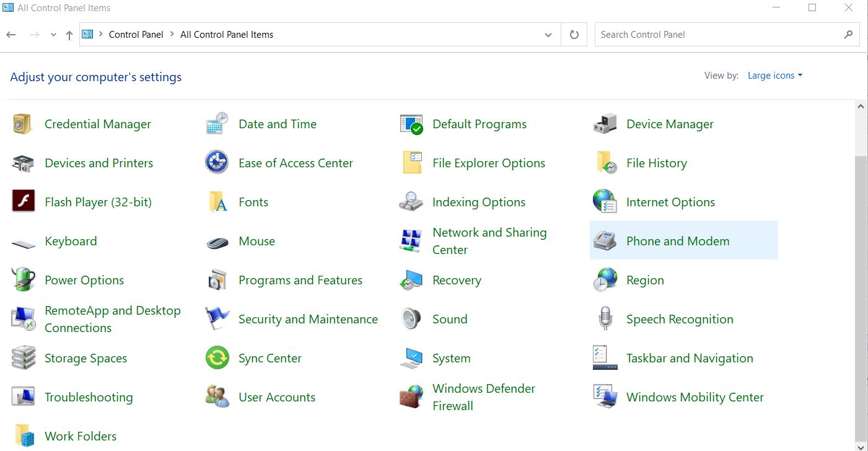This screenshot has height=451, width=868.
Task: Open the Programs and Features icon
Action: coord(217,280)
